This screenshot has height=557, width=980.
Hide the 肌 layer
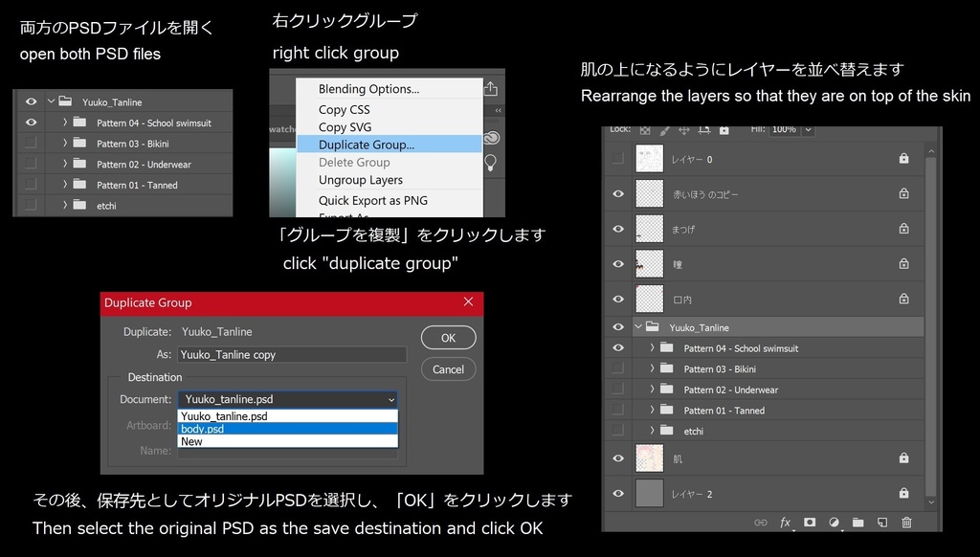[618, 457]
